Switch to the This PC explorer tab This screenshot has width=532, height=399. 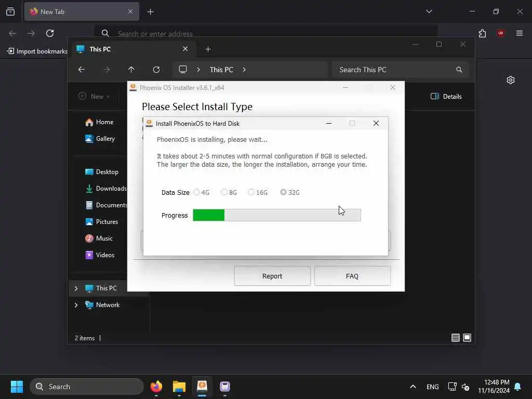click(132, 49)
